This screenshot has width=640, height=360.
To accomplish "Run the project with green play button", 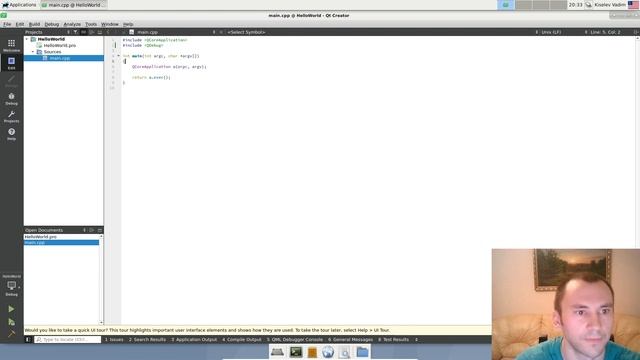I will [11, 309].
